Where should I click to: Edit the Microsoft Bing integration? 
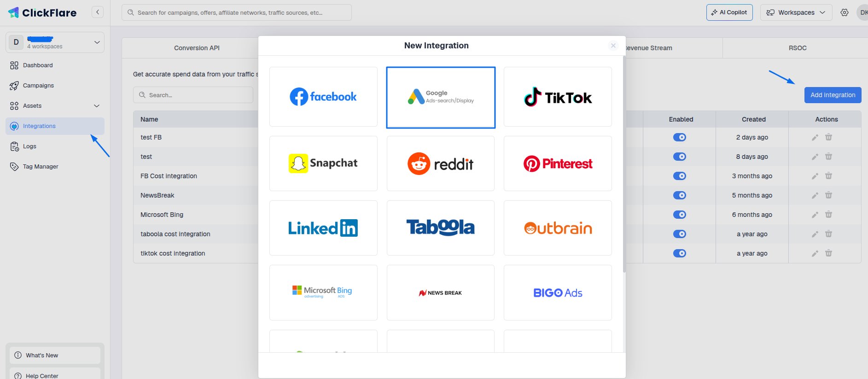pyautogui.click(x=815, y=215)
